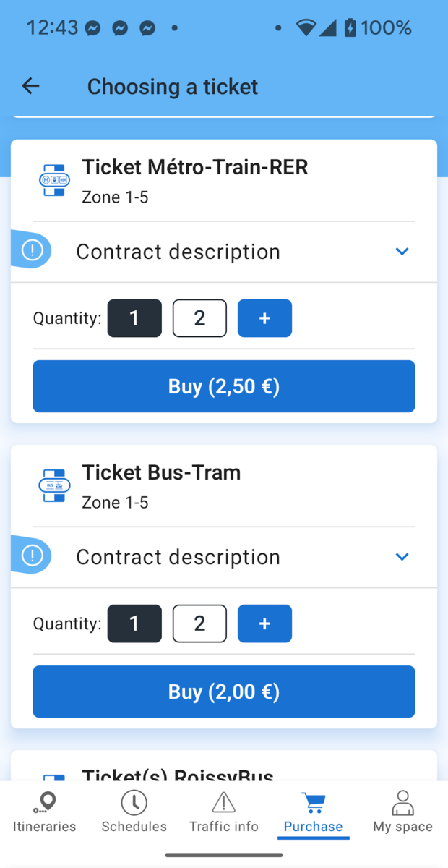Increase Métro-Train-RER quantity with plus button
This screenshot has height=868, width=448.
coord(264,318)
